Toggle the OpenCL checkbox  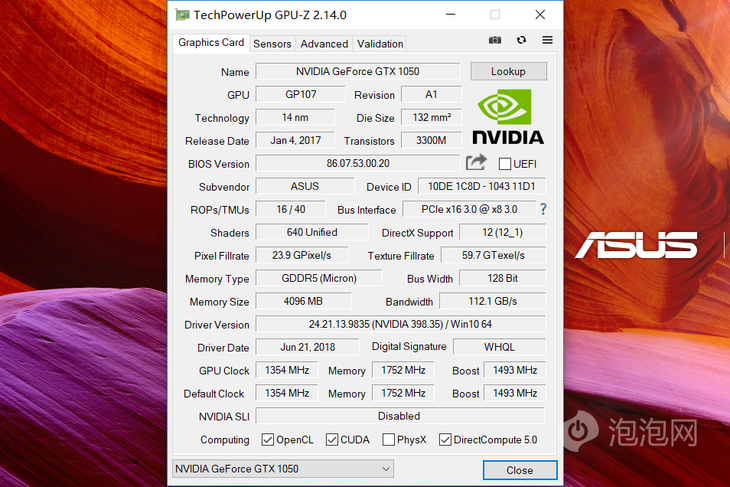click(x=268, y=440)
